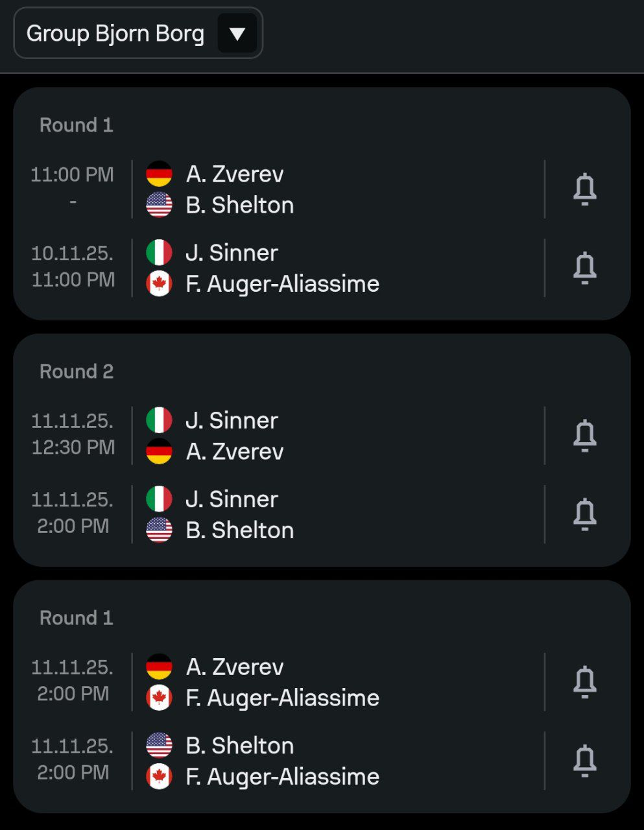This screenshot has height=830, width=644.
Task: Open B. Shelton vs F. Auger-Aliassime match row
Action: (x=322, y=761)
